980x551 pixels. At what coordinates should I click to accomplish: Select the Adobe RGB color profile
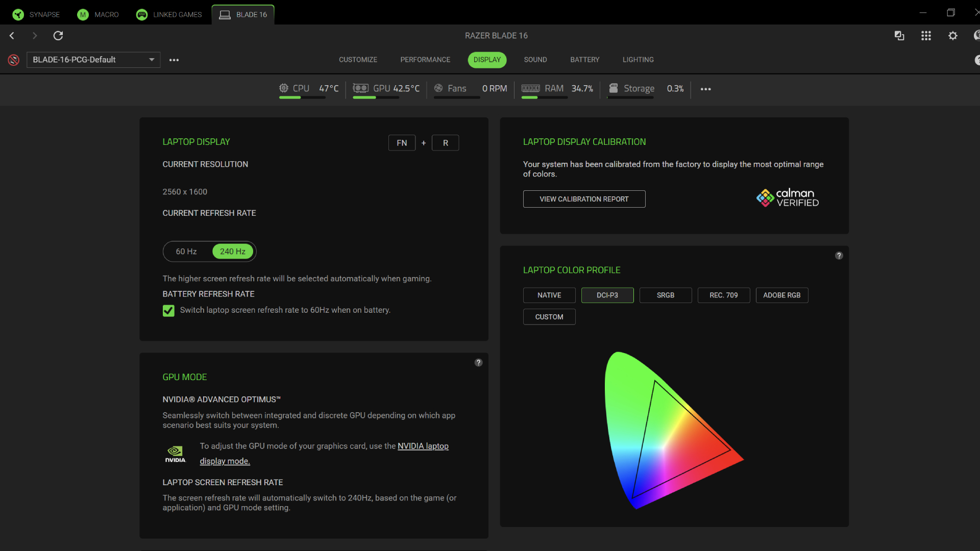tap(782, 295)
